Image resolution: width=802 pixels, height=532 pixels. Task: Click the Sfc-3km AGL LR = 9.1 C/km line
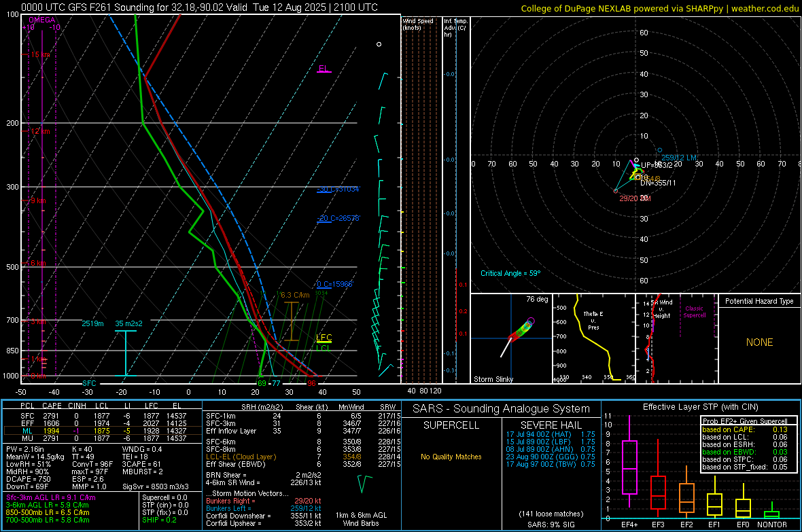tap(51, 497)
